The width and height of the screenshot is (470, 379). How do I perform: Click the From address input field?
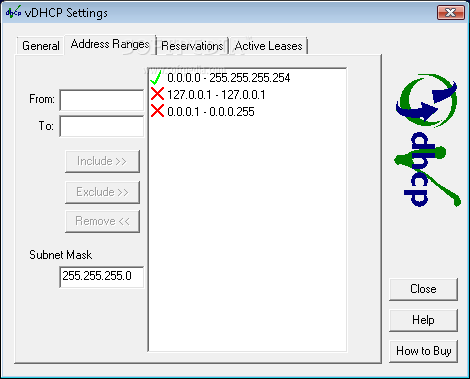[102, 100]
